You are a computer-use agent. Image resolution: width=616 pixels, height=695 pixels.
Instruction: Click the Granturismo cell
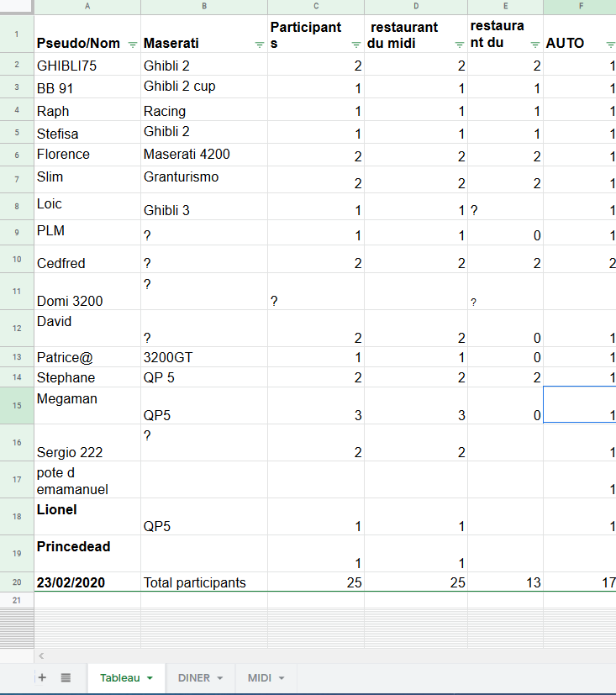click(204, 180)
